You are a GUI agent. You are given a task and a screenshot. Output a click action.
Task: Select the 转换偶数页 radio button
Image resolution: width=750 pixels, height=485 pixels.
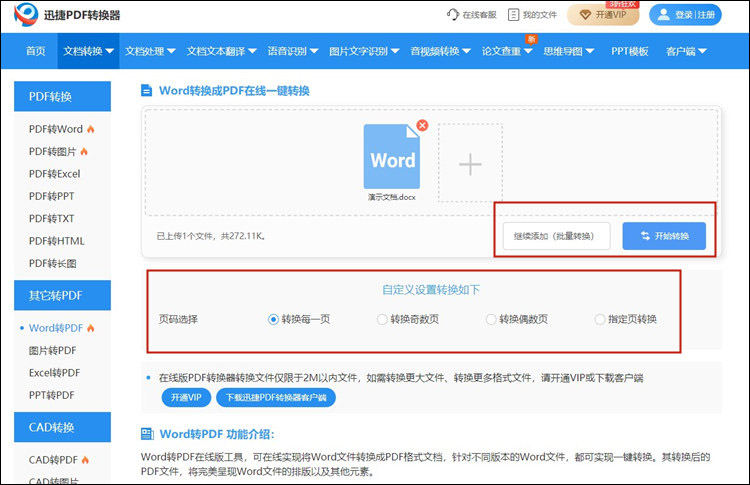click(x=491, y=320)
